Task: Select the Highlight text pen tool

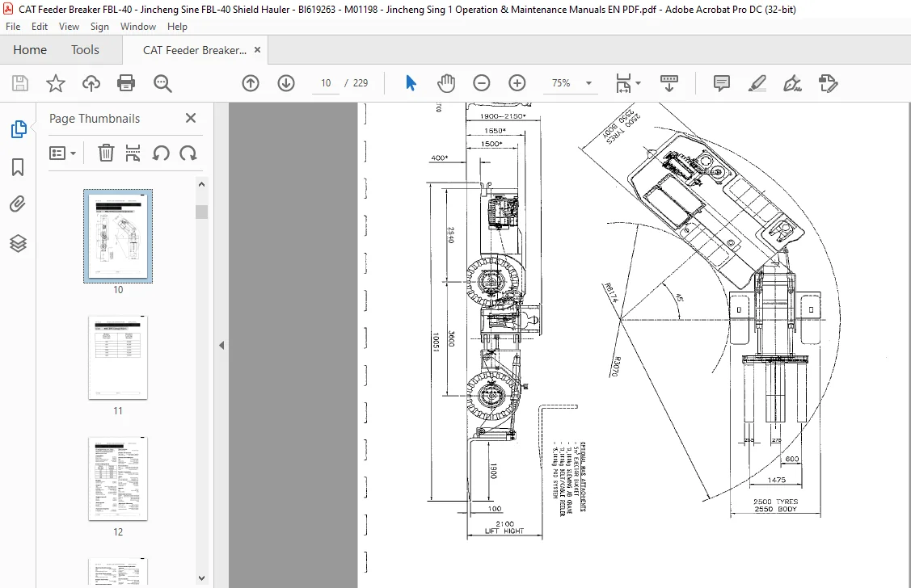Action: coord(757,83)
